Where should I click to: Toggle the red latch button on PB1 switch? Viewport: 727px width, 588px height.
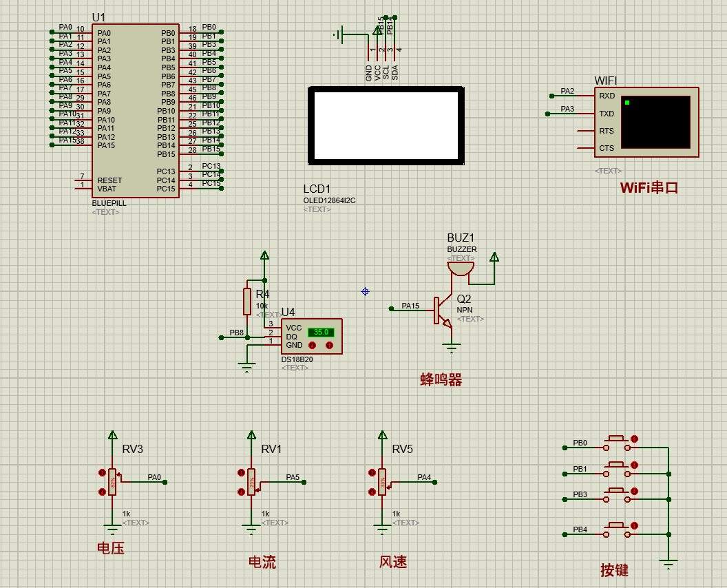tap(634, 465)
